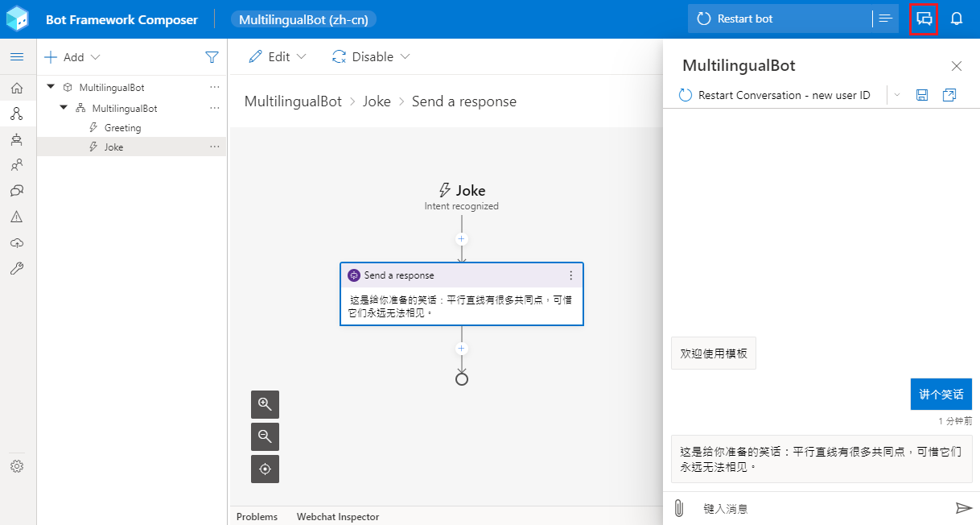This screenshot has height=525, width=980.
Task: Click the bot joke reply message in chat
Action: [821, 459]
